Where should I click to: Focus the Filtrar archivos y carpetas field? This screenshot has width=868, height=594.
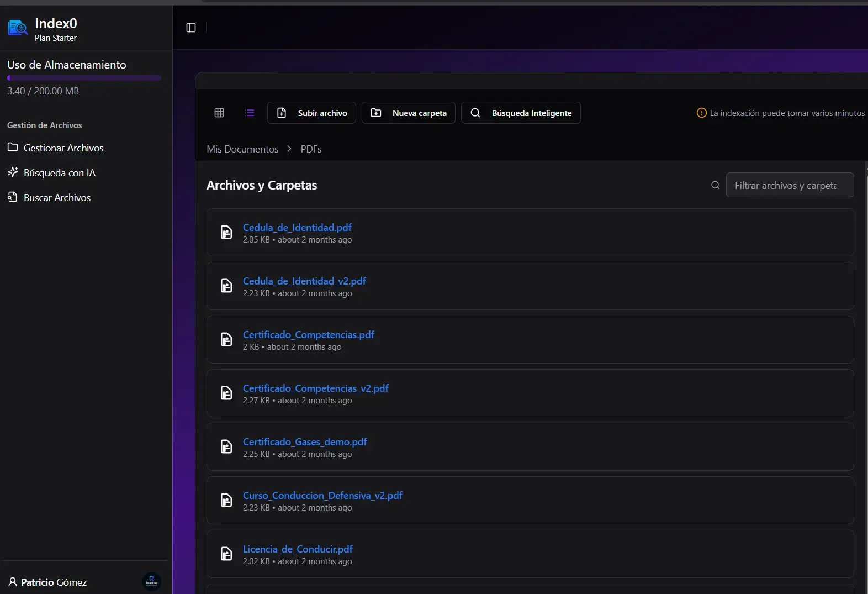click(789, 185)
